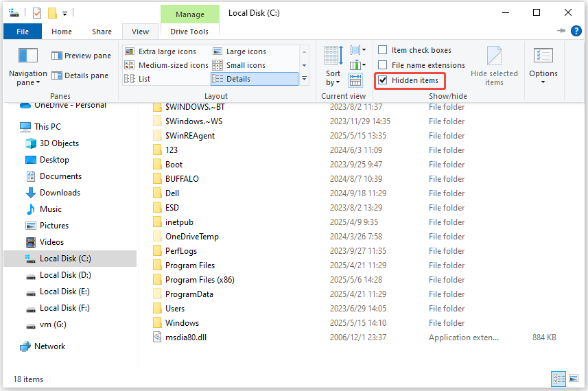
Task: Click Properties icon in Quick Access Toolbar
Action: (37, 13)
